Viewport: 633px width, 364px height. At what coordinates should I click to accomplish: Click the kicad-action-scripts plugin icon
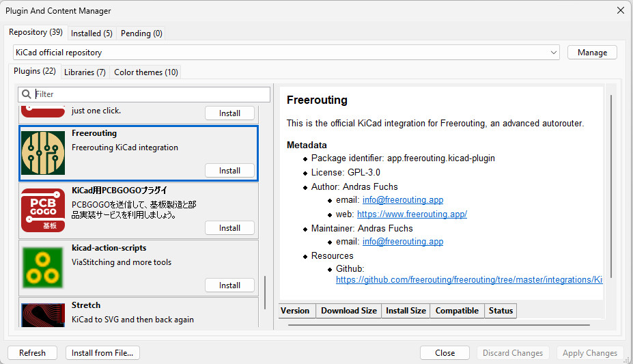tap(43, 268)
